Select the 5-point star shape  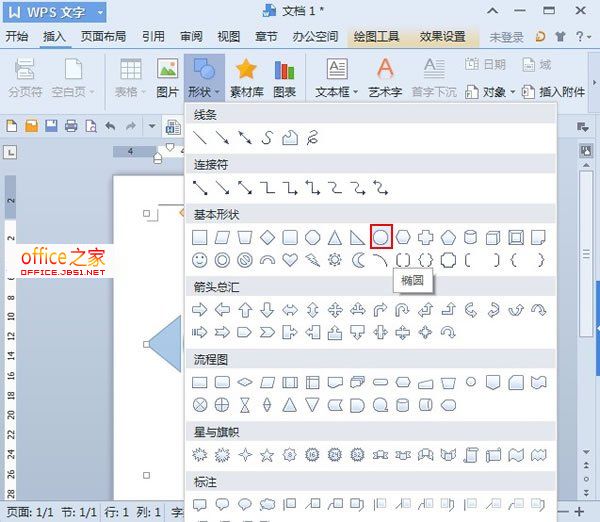tap(267, 455)
